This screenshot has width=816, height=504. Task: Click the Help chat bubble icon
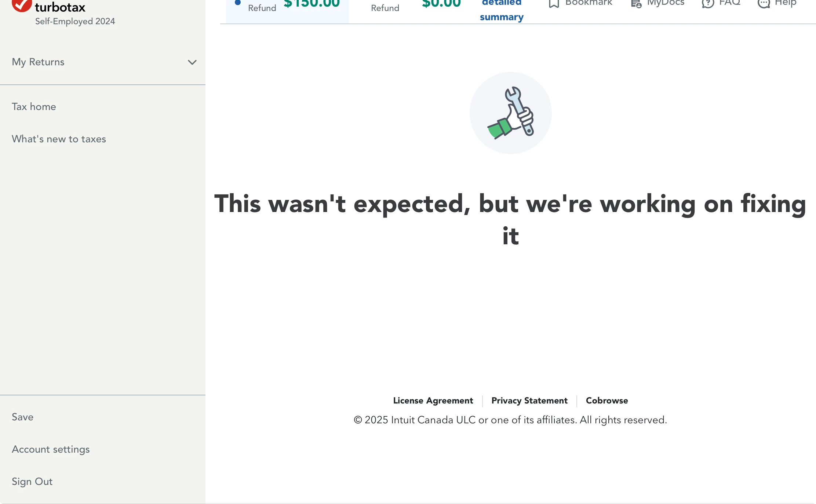click(764, 4)
